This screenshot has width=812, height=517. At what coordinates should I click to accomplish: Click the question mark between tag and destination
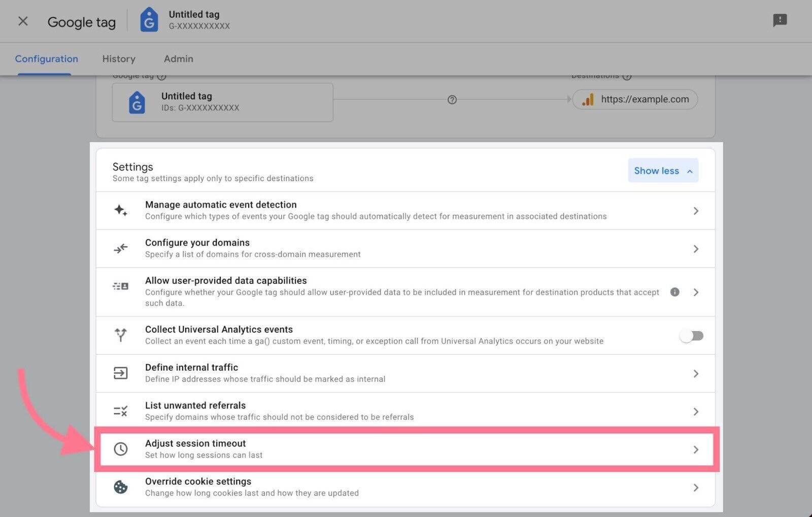click(x=452, y=100)
